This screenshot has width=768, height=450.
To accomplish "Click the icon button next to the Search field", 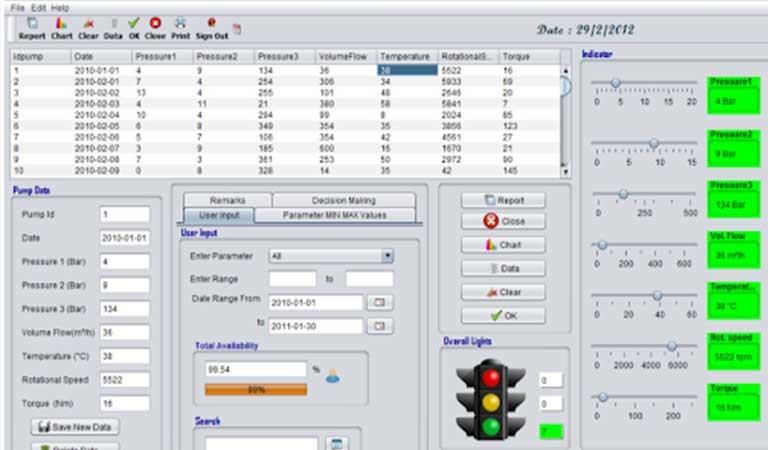I will 336,443.
